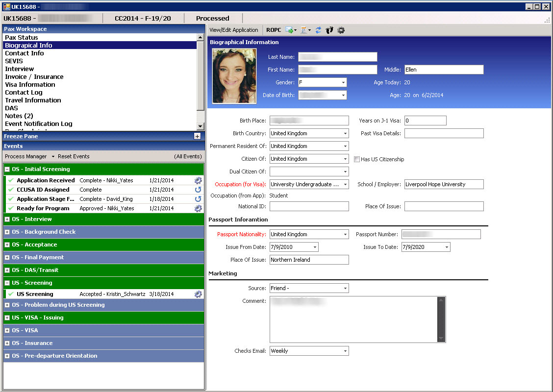Click the email send icon in toolbar
Image resolution: width=553 pixels, height=392 pixels.
tap(289, 30)
